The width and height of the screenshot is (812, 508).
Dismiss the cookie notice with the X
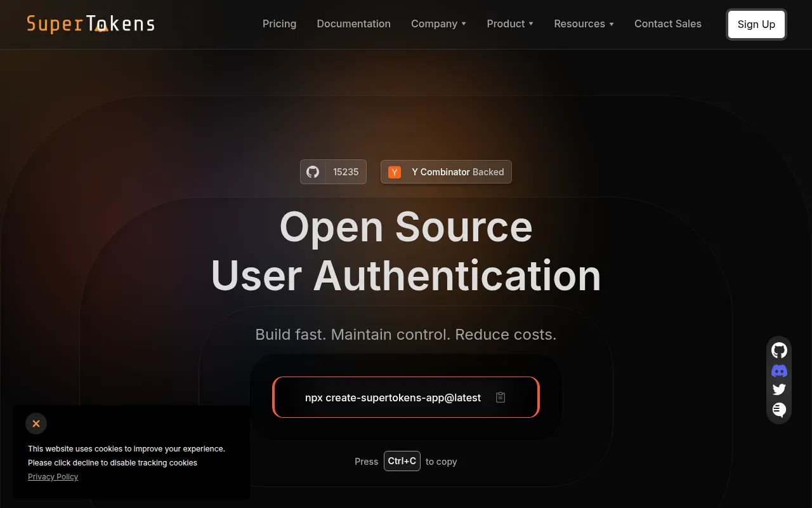[x=36, y=424]
